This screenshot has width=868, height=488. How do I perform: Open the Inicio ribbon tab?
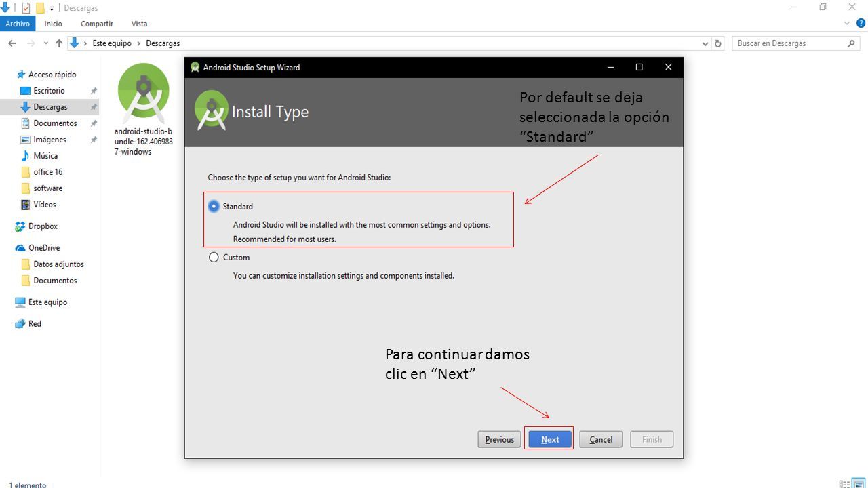pyautogui.click(x=53, y=24)
